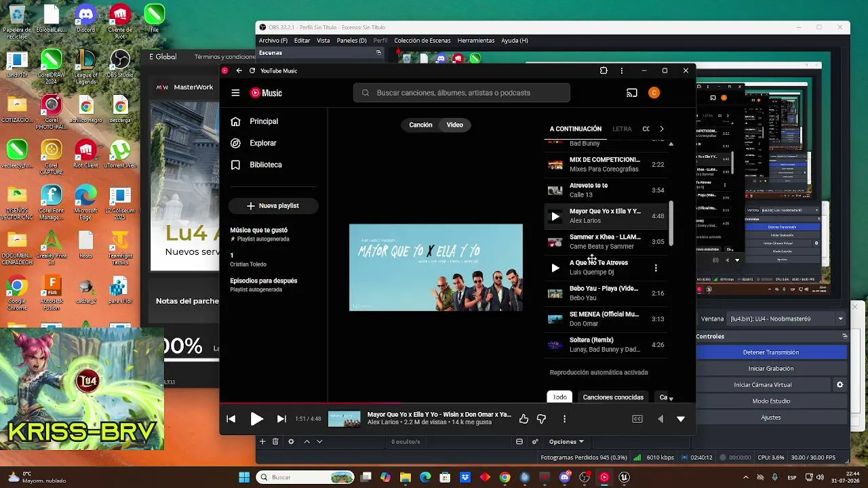Open the Discord desktop shortcut
The image size is (868, 488).
[x=85, y=19]
